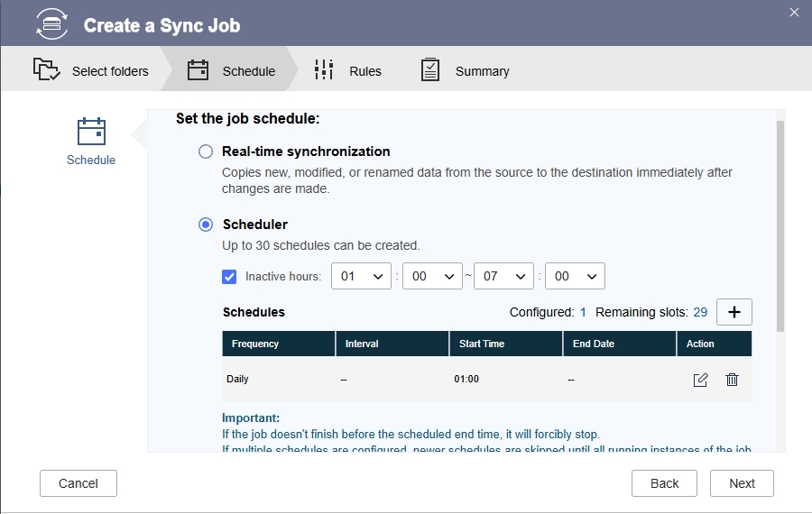Click the edit icon for Daily schedule
This screenshot has width=812, height=514.
click(700, 380)
